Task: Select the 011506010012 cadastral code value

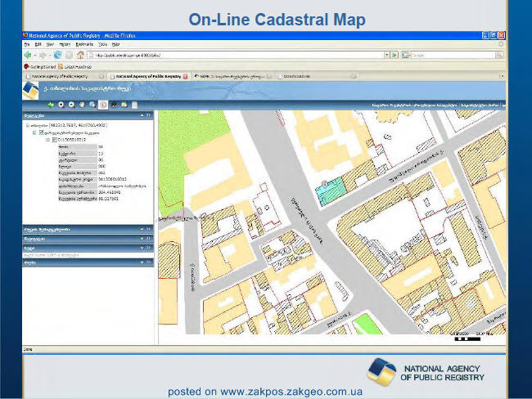Action: [112, 179]
